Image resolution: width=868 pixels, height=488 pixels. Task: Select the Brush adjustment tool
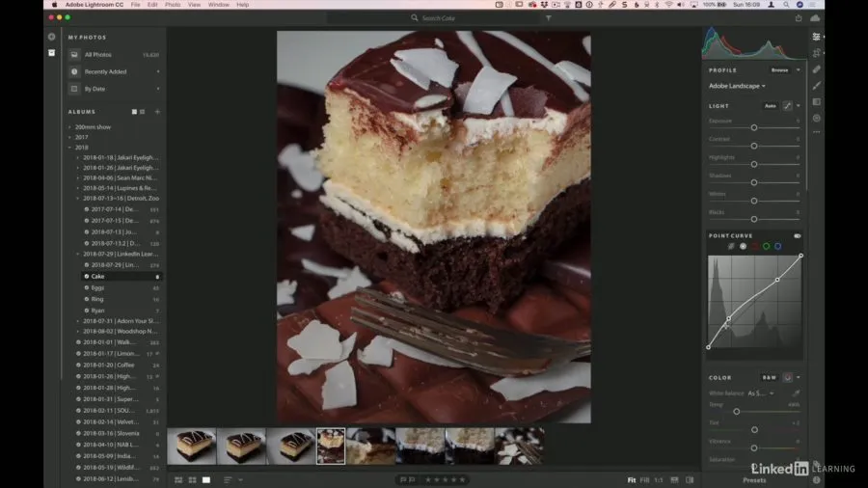point(816,85)
